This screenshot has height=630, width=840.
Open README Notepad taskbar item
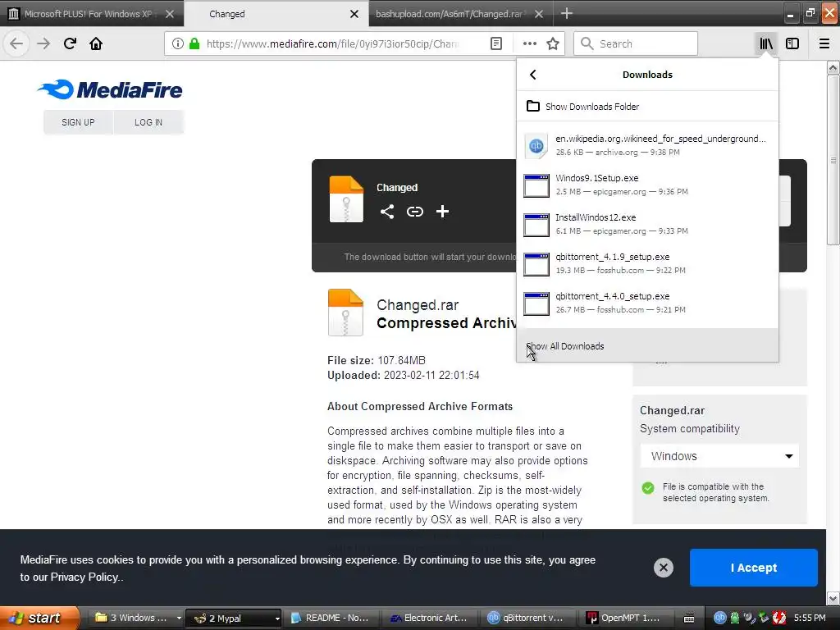click(x=331, y=619)
